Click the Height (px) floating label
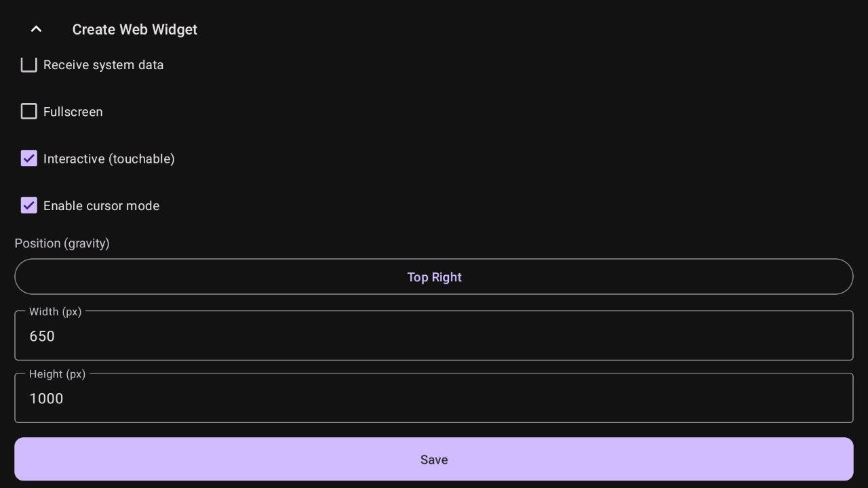 (x=57, y=374)
